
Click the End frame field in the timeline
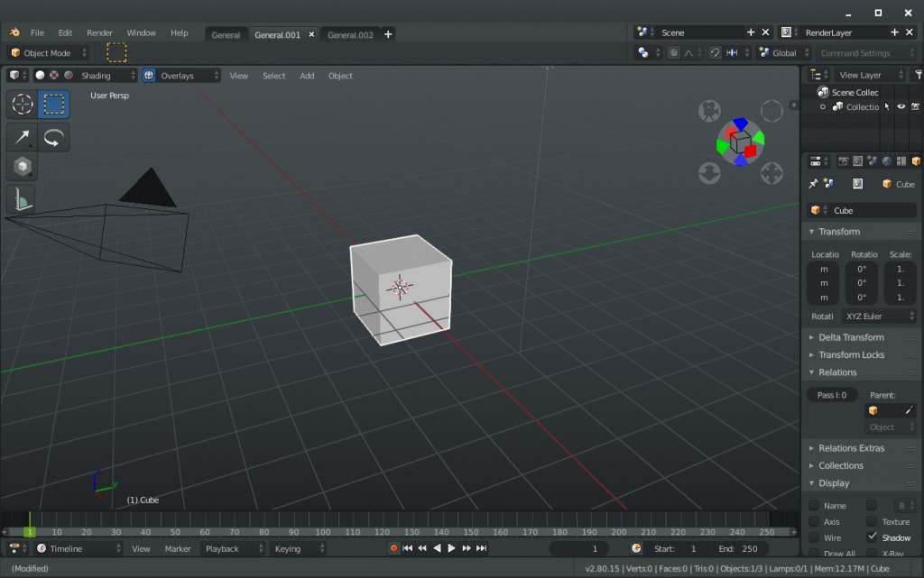(736, 547)
